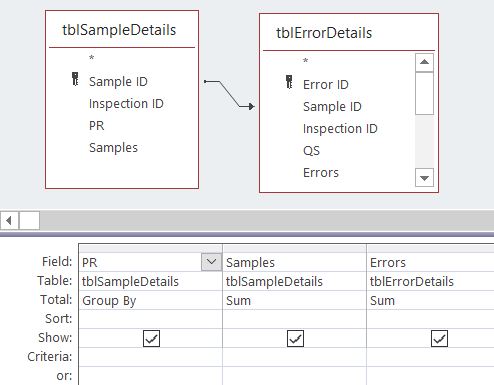Select the asterisk in tblSampleDetails
The width and height of the screenshot is (494, 385).
pyautogui.click(x=92, y=59)
